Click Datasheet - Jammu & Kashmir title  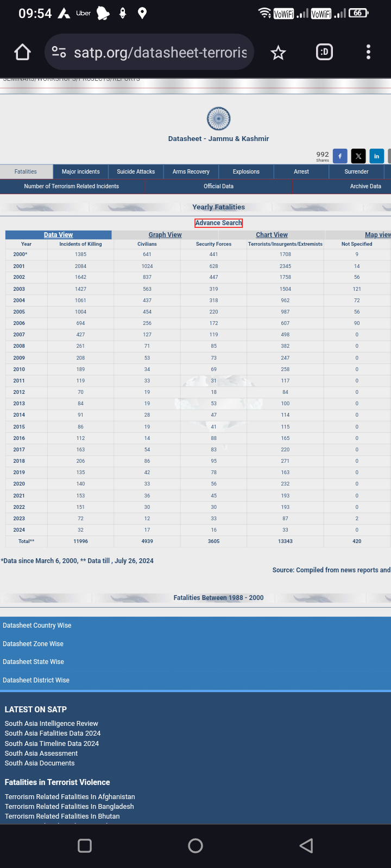[218, 139]
